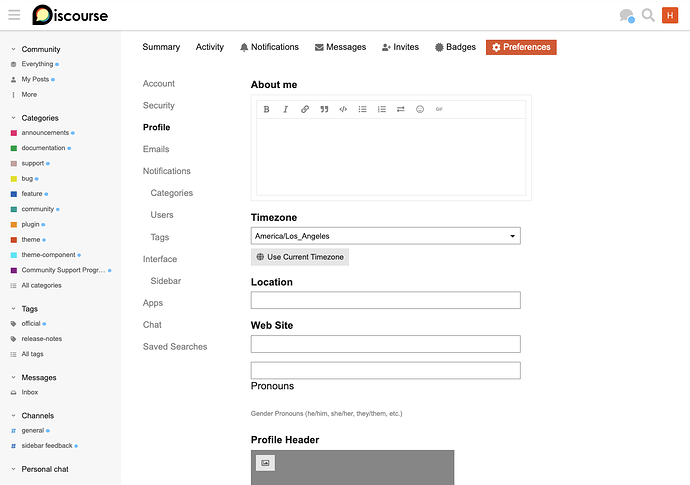
Task: Open the chat bubble icon in header
Action: 627,16
